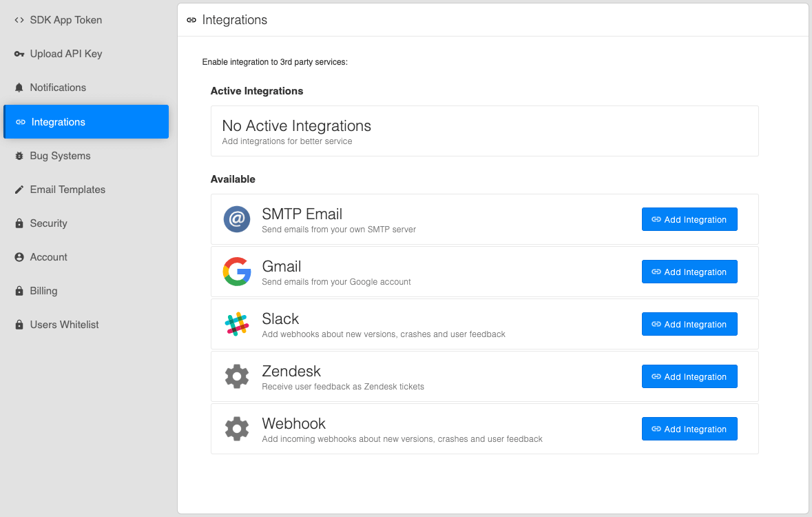Click the Slack hashtag logo
Image resolution: width=812 pixels, height=517 pixels.
click(237, 324)
